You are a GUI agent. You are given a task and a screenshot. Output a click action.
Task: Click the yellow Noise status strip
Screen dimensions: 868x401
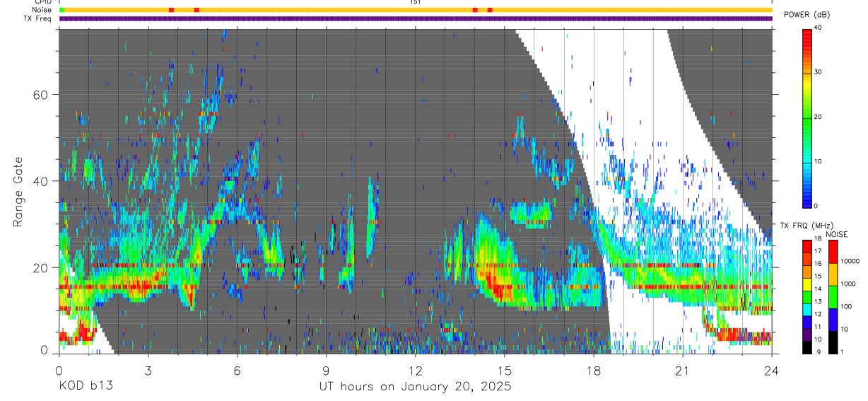(x=416, y=10)
